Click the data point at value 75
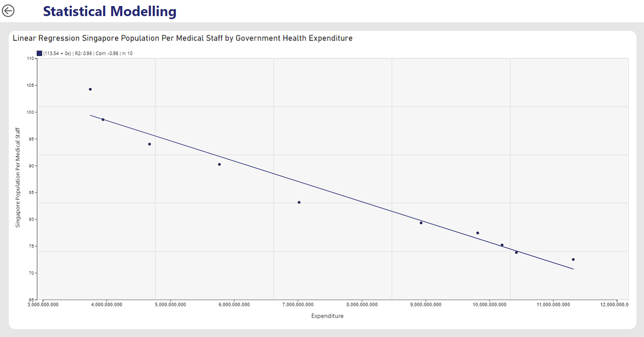 [502, 245]
